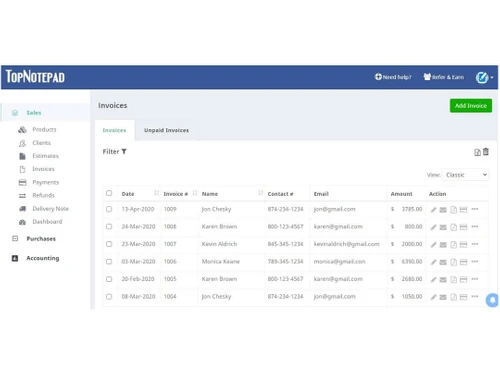Sort table by Invoice # column

pyautogui.click(x=195, y=193)
